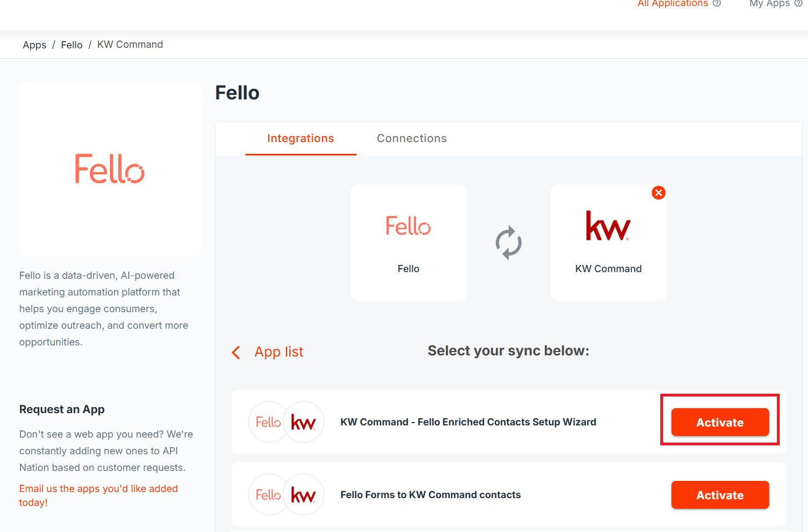Click the sync arrows icon between apps
The image size is (808, 532).
[x=509, y=243]
